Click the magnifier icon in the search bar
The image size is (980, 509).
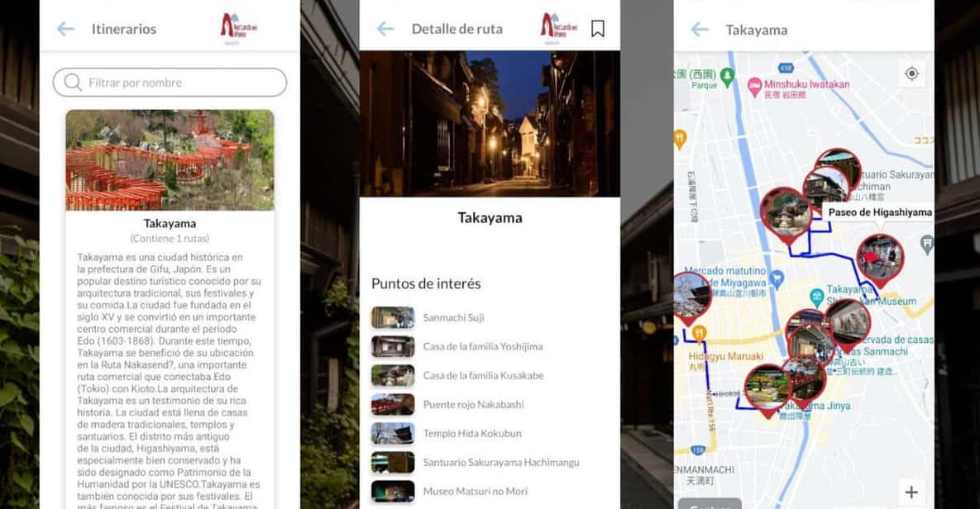[x=75, y=83]
